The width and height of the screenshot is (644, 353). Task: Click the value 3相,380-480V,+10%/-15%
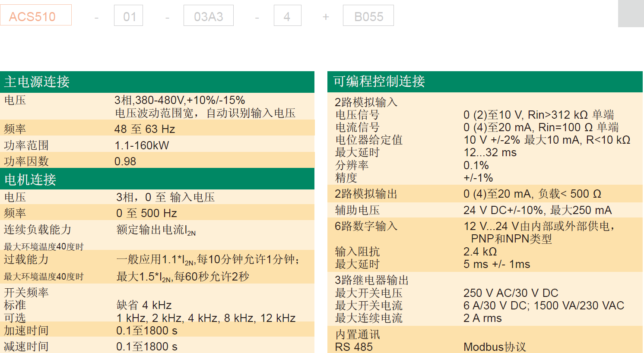point(180,100)
